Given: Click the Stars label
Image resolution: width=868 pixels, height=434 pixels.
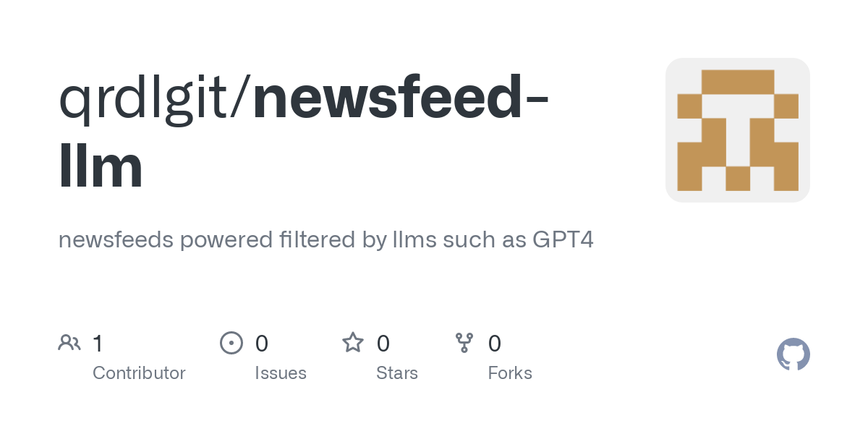Looking at the screenshot, I should 397,373.
